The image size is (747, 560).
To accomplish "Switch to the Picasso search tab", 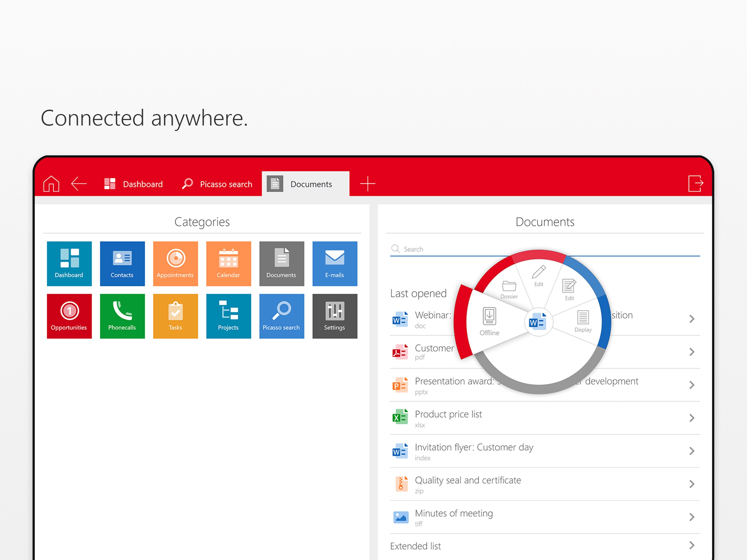I will click(217, 184).
